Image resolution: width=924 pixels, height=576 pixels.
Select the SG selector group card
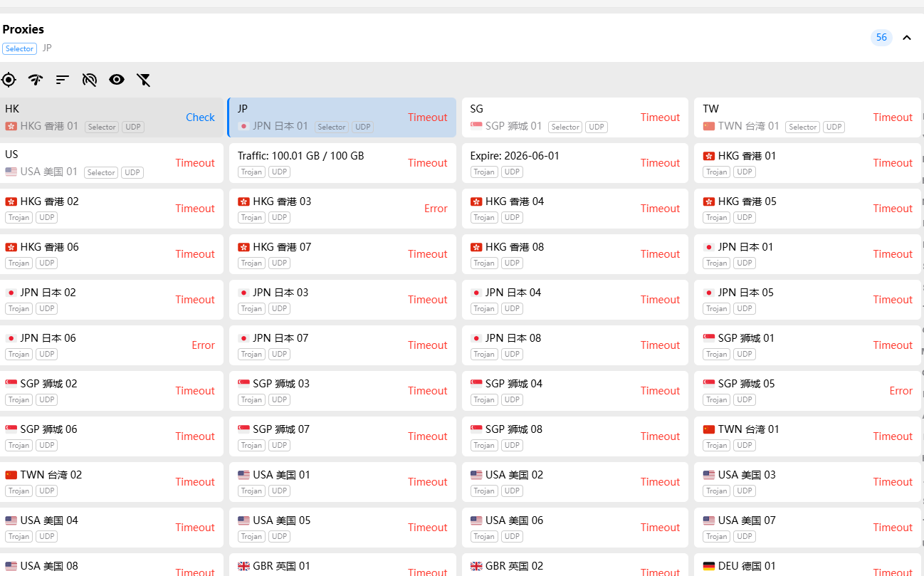[575, 117]
